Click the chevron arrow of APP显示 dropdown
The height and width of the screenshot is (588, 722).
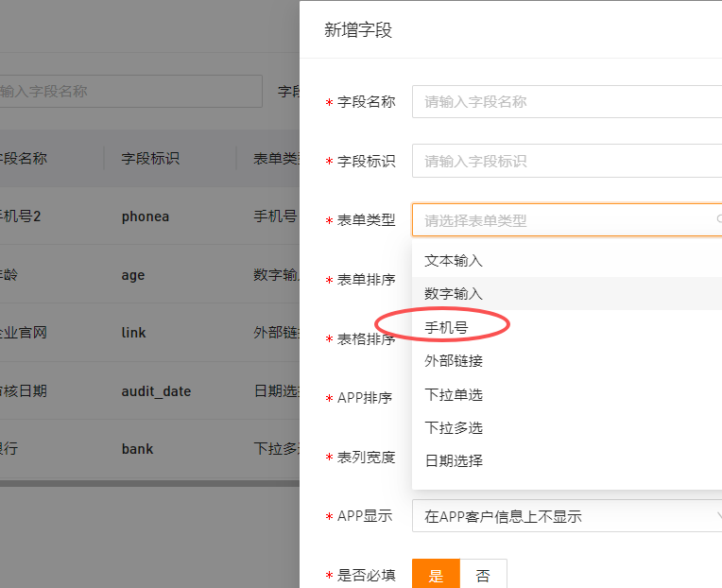tap(717, 516)
